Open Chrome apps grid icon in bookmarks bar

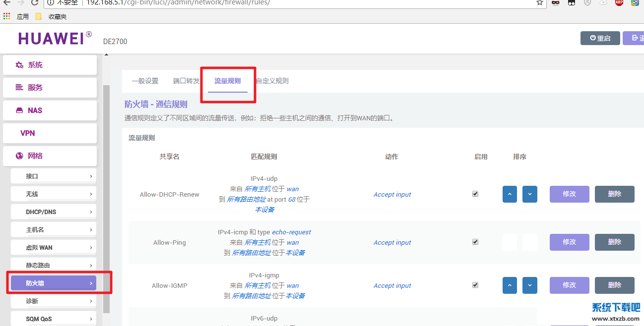point(6,16)
